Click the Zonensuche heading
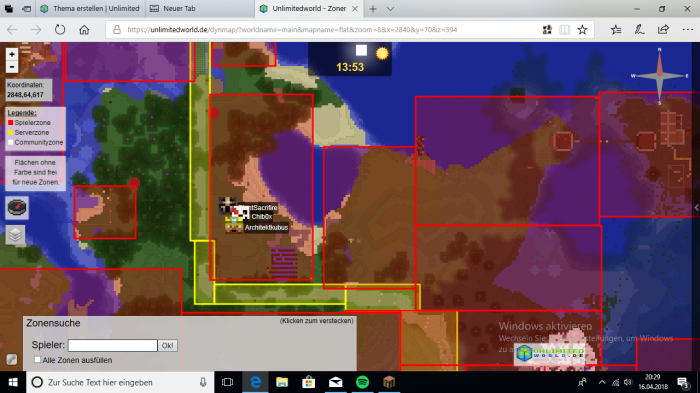 (x=53, y=323)
